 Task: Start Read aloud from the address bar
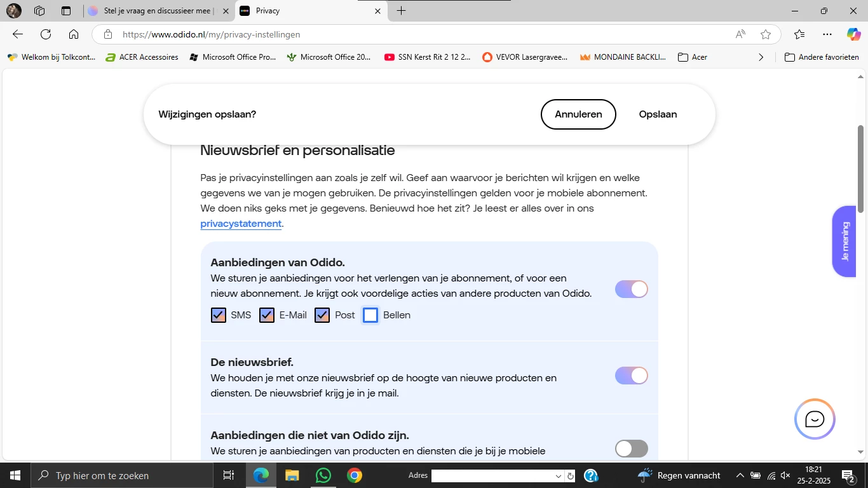[x=740, y=34]
